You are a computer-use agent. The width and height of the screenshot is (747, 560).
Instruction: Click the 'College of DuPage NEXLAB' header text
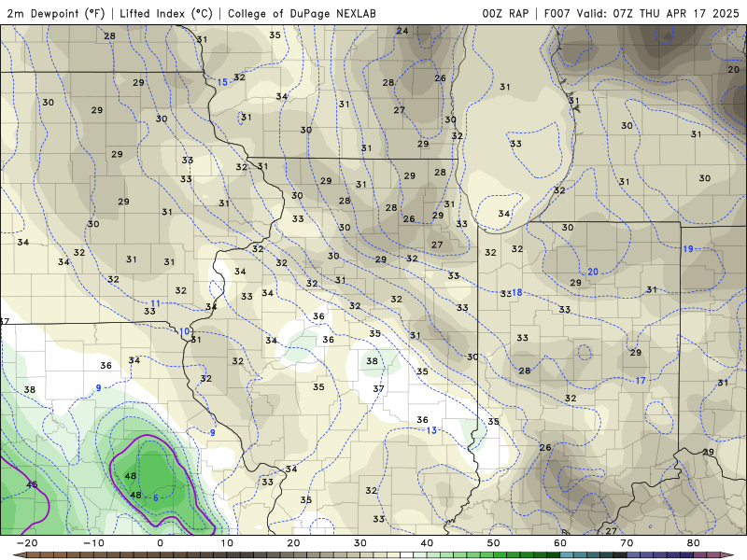(302, 13)
